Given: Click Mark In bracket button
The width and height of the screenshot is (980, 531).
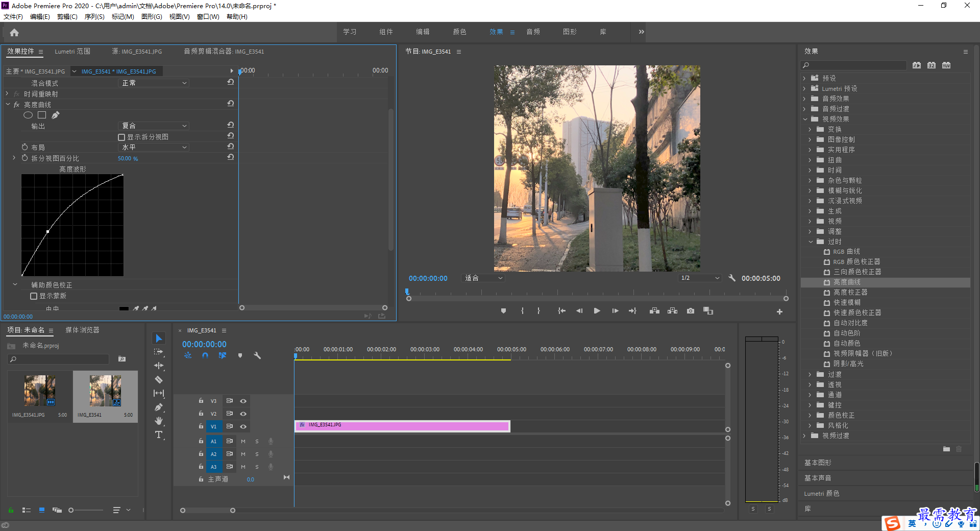Looking at the screenshot, I should [522, 311].
